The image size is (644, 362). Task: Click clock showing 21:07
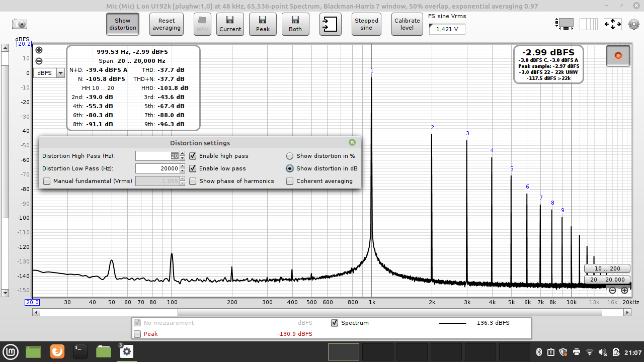click(632, 352)
